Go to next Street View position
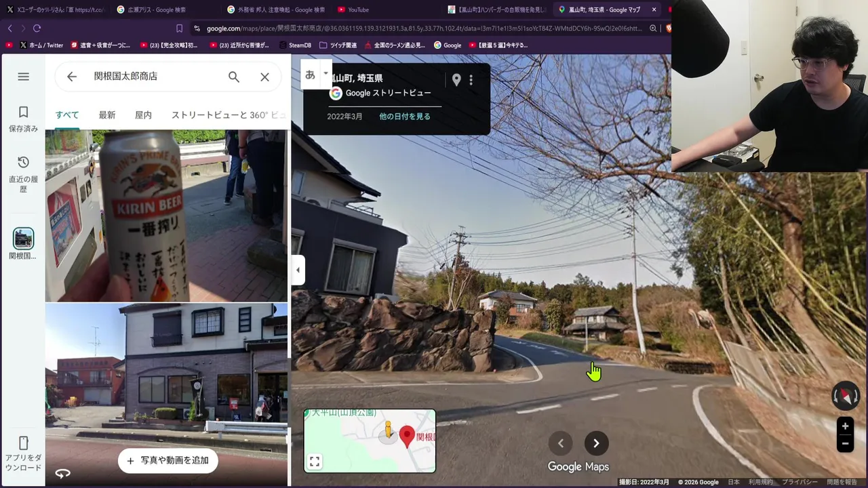The height and width of the screenshot is (488, 868). [596, 443]
